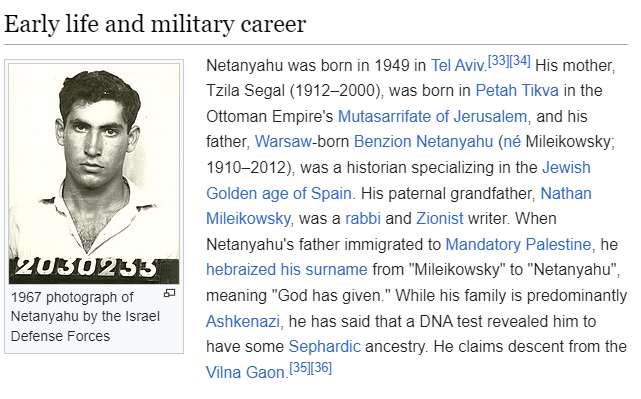This screenshot has height=399, width=641.
Task: Follow the Sephardic link
Action: 325,347
